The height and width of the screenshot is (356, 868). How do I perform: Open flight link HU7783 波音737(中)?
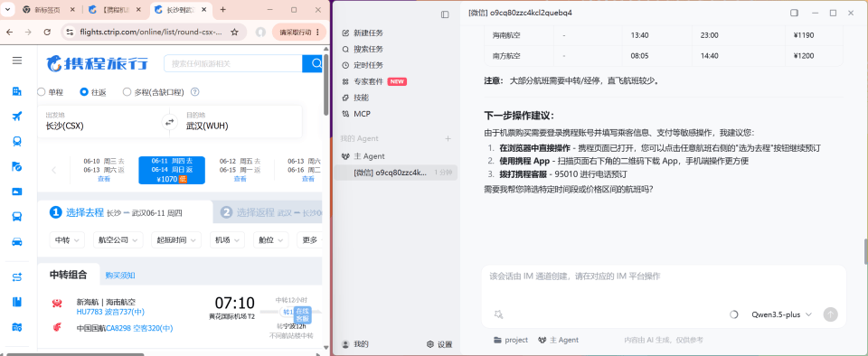coord(110,312)
